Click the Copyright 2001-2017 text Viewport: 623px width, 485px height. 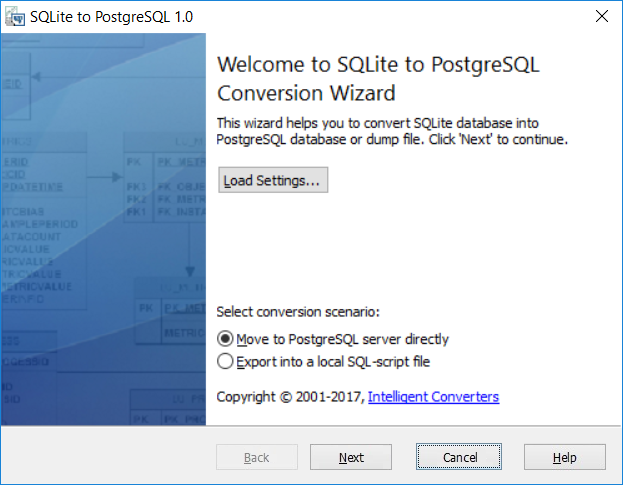click(x=290, y=397)
